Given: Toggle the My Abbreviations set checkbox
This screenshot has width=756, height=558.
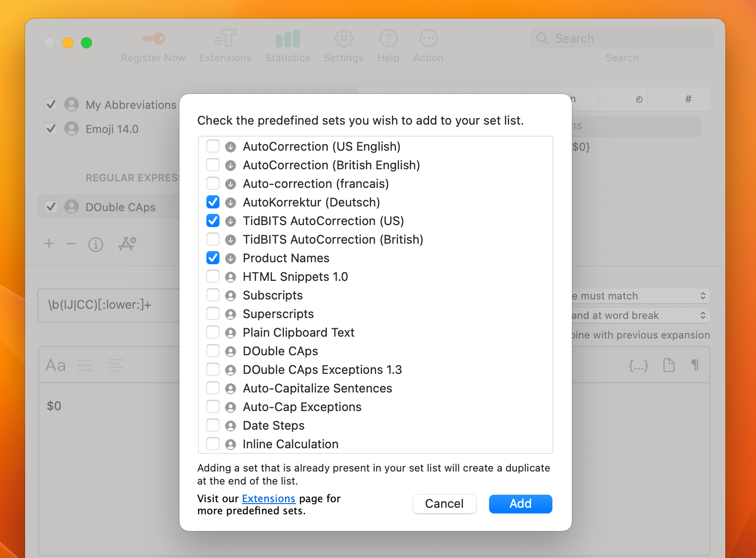Looking at the screenshot, I should tap(51, 104).
